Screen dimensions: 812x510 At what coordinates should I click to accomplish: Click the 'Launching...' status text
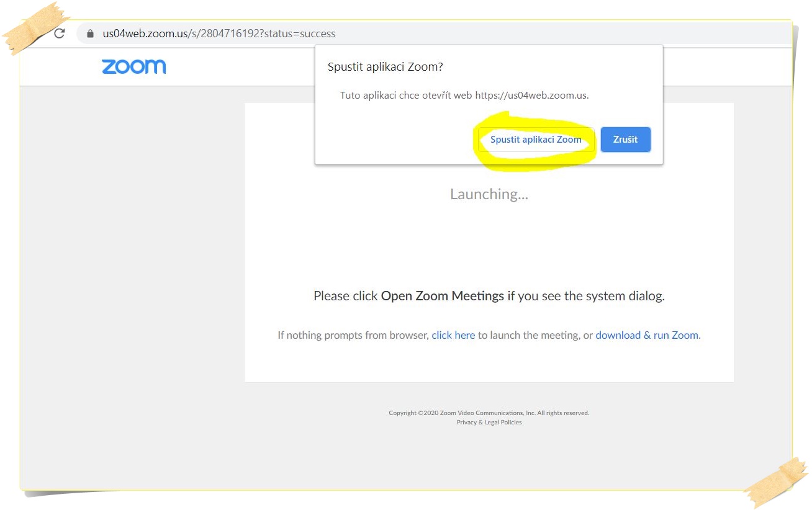(x=489, y=194)
